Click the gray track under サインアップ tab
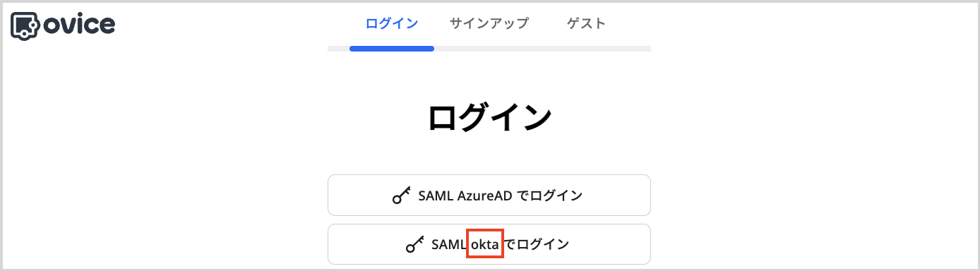 (x=489, y=49)
